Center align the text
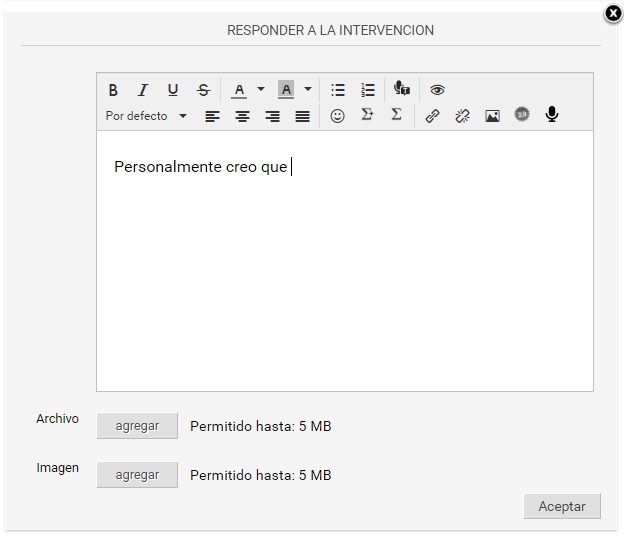 click(242, 116)
